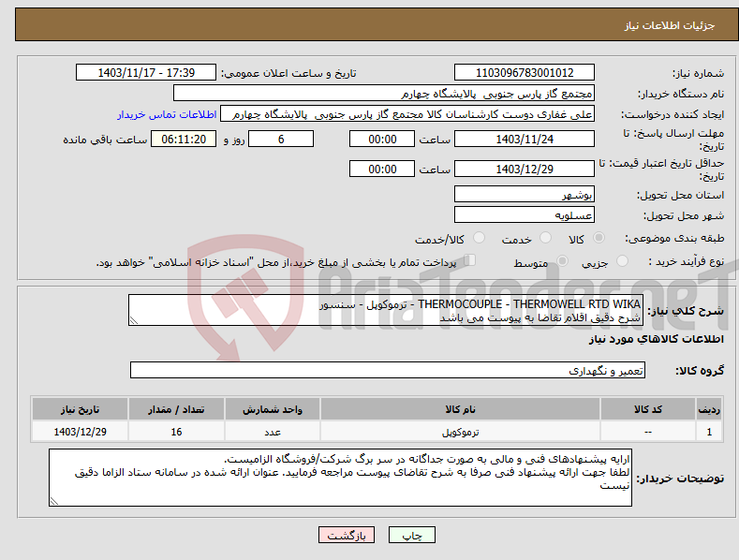Select the کالا/خدمت radio button

pyautogui.click(x=479, y=238)
